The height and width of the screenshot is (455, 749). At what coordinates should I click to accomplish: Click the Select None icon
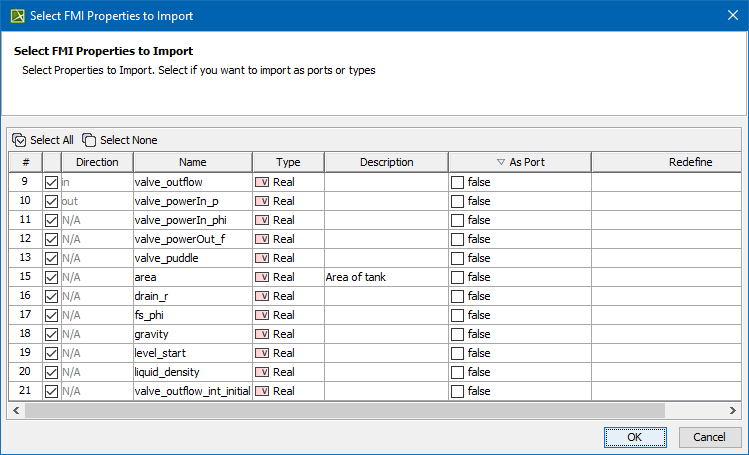coord(89,140)
